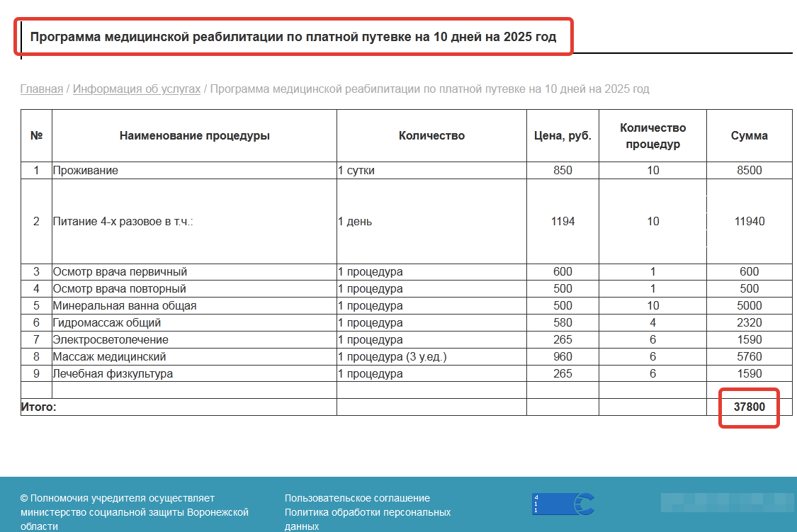The height and width of the screenshot is (532, 797).
Task: Click the Цена, руб. column header
Action: pos(563,136)
